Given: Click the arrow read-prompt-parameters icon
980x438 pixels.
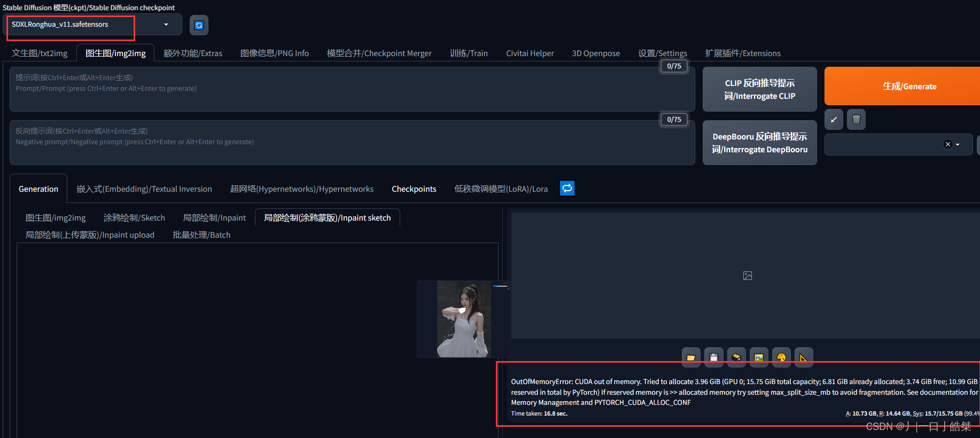Looking at the screenshot, I should tap(834, 120).
